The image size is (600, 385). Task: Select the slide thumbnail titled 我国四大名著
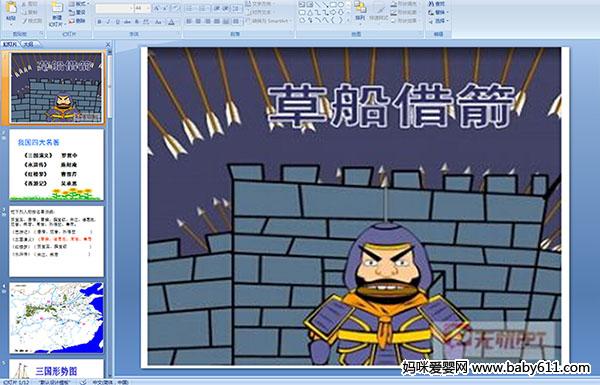coord(56,165)
